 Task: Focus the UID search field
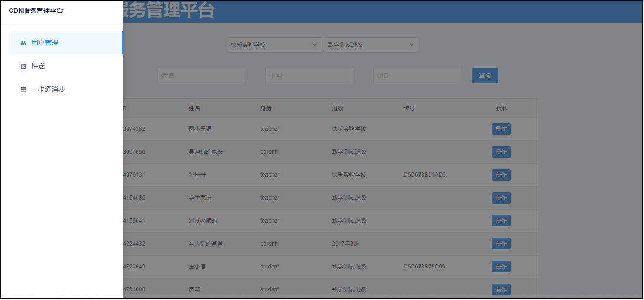click(x=417, y=75)
